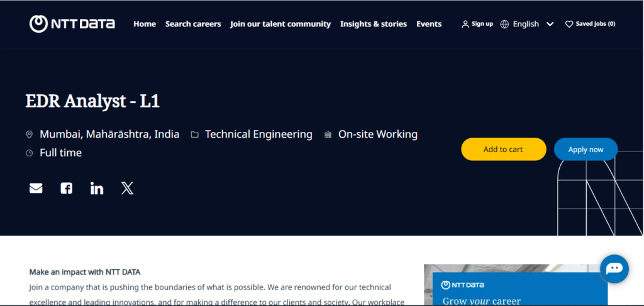Click the location pin icon
The height and width of the screenshot is (306, 644).
(x=29, y=134)
